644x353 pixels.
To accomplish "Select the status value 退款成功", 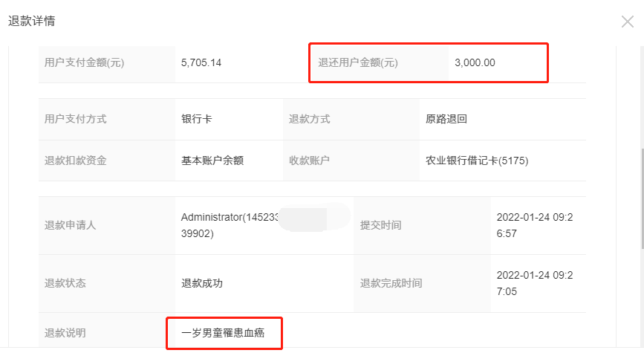I will point(202,284).
